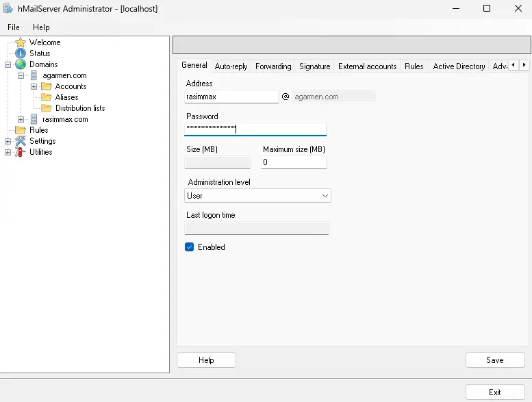
Task: Switch to the Forwarding tab
Action: point(273,66)
